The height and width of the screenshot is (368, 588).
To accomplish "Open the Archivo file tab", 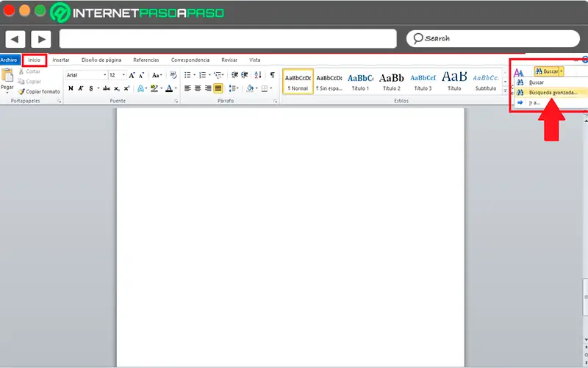I will (9, 60).
